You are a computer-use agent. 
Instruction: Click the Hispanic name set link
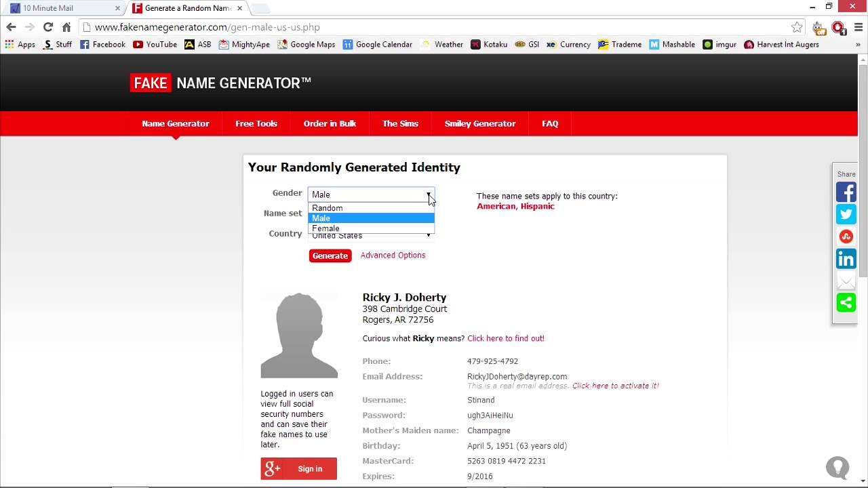[x=537, y=206]
